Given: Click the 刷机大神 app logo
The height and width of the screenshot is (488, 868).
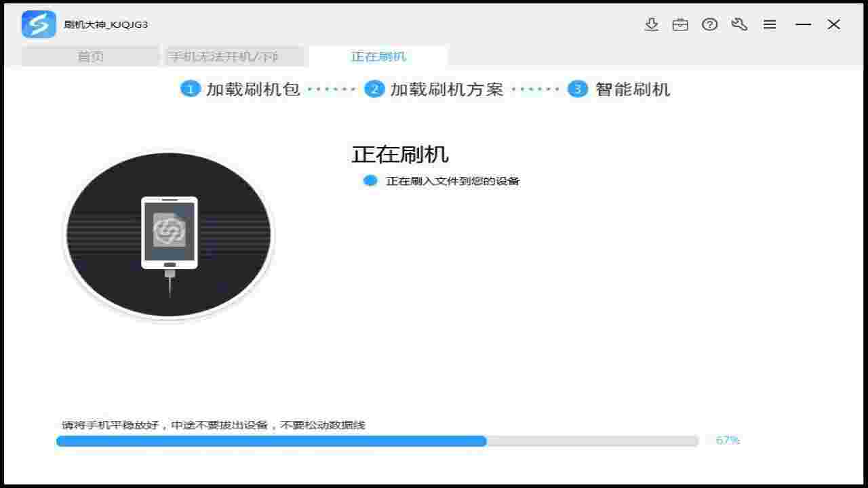Looking at the screenshot, I should point(39,24).
